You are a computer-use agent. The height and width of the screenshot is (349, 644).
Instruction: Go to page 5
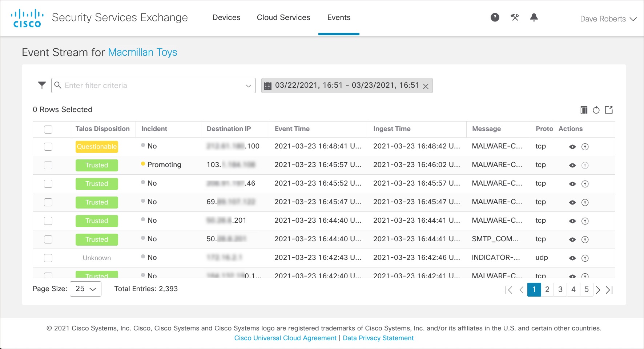(587, 290)
